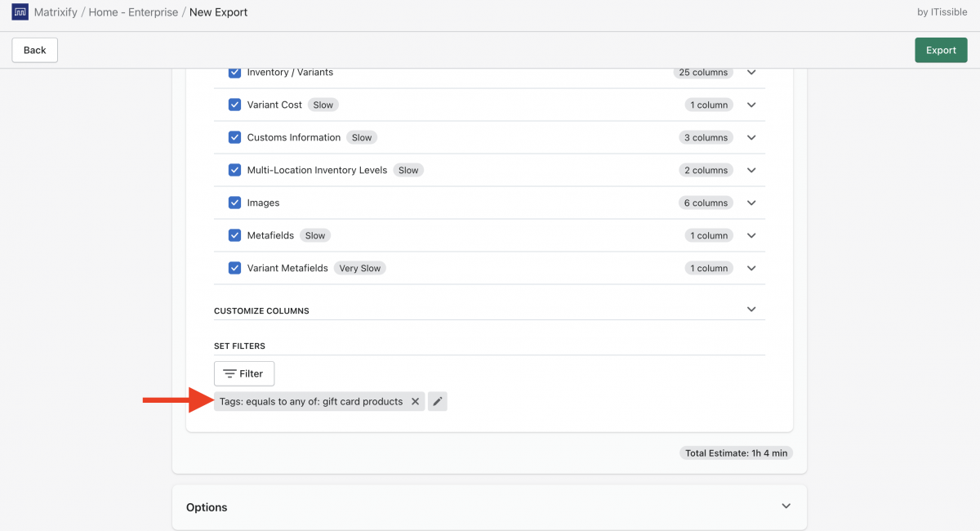Disable Variant Metafields export
This screenshot has height=531, width=980.
[x=234, y=268]
